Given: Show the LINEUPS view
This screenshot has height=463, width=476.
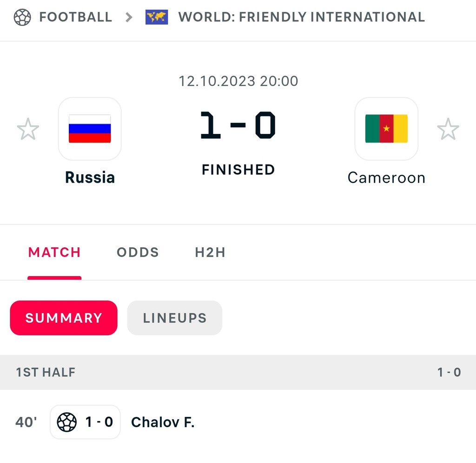Looking at the screenshot, I should click(175, 318).
